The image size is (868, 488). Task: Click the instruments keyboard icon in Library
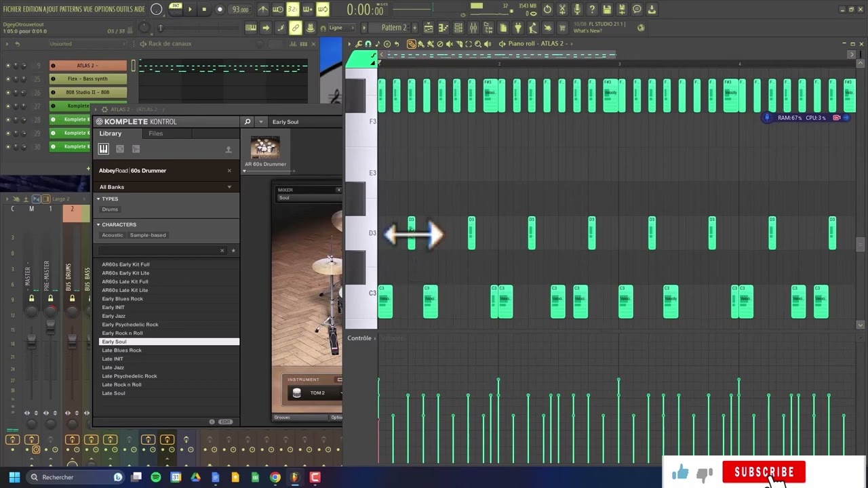tap(104, 149)
